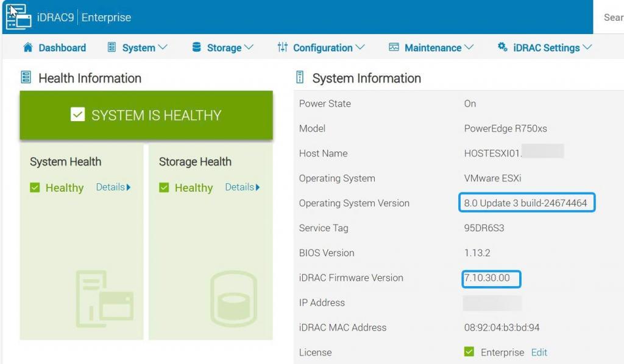Screen dimensions: 624x364
Task: Click the System menu server icon
Action: [112, 47]
